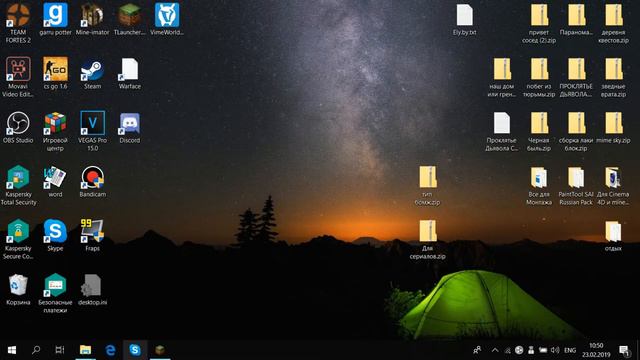Image resolution: width=640 pixels, height=360 pixels.
Task: Open Task View on the taskbar
Action: 60,350
